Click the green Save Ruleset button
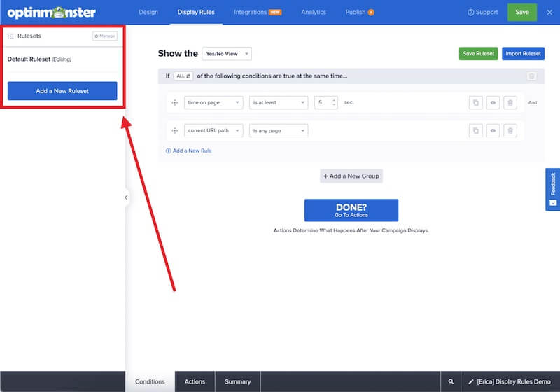 478,54
